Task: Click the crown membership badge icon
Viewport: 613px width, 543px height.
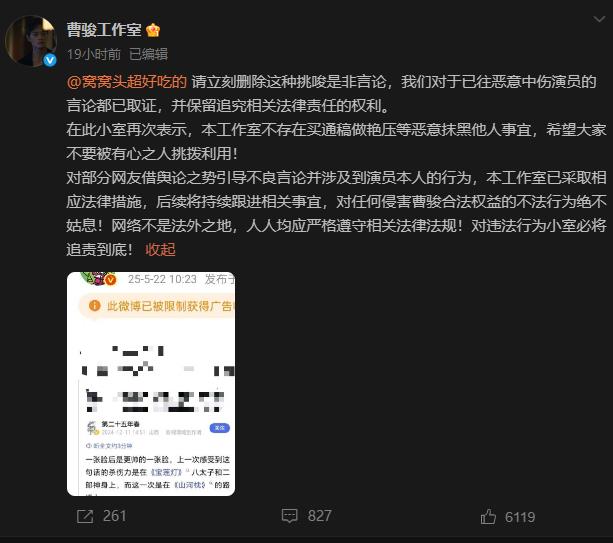Action: [x=153, y=30]
